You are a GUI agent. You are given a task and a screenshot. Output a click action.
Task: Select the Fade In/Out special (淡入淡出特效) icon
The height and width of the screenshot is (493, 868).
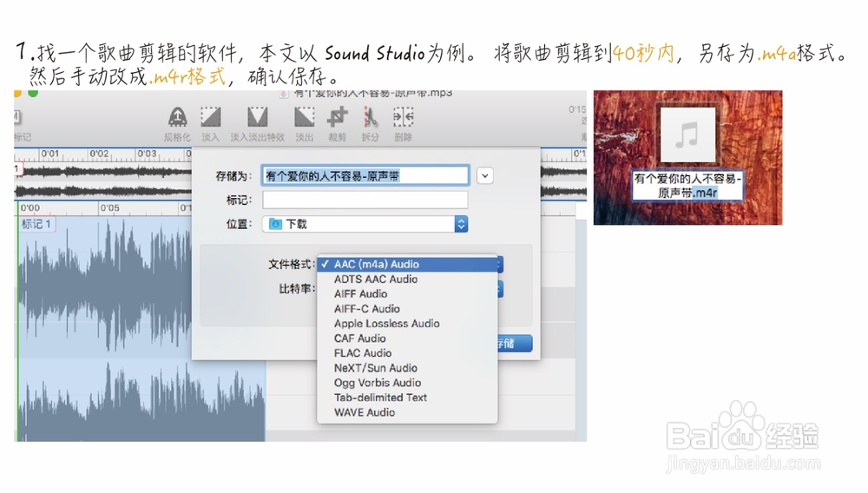coord(258,117)
